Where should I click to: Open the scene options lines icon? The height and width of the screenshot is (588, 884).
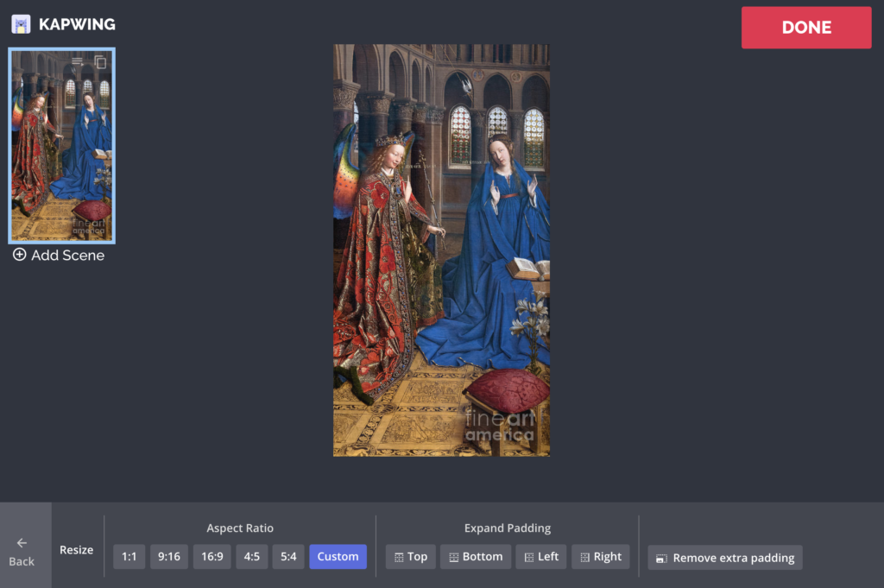(x=77, y=61)
